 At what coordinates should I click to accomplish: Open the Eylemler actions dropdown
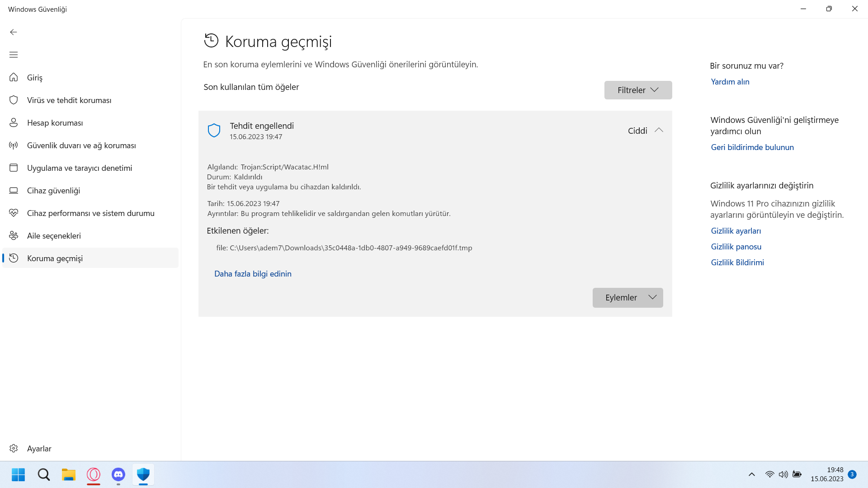(x=627, y=298)
